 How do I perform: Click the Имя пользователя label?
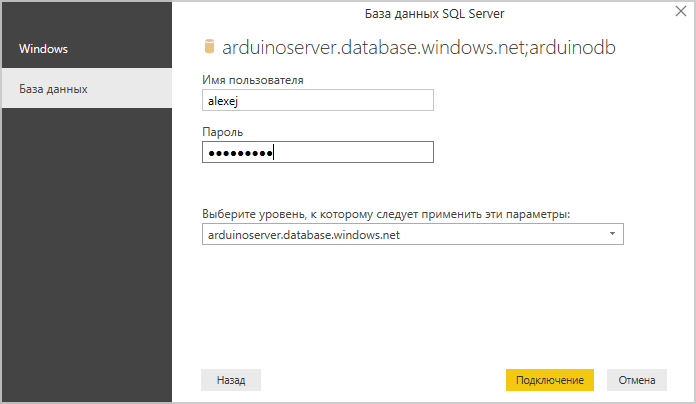253,80
